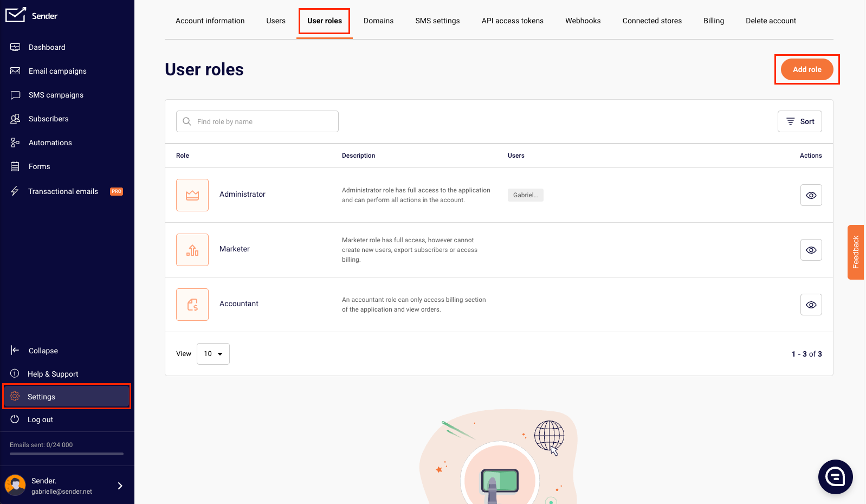This screenshot has height=504, width=866.
Task: Click the Administrator crown role icon
Action: 192,195
